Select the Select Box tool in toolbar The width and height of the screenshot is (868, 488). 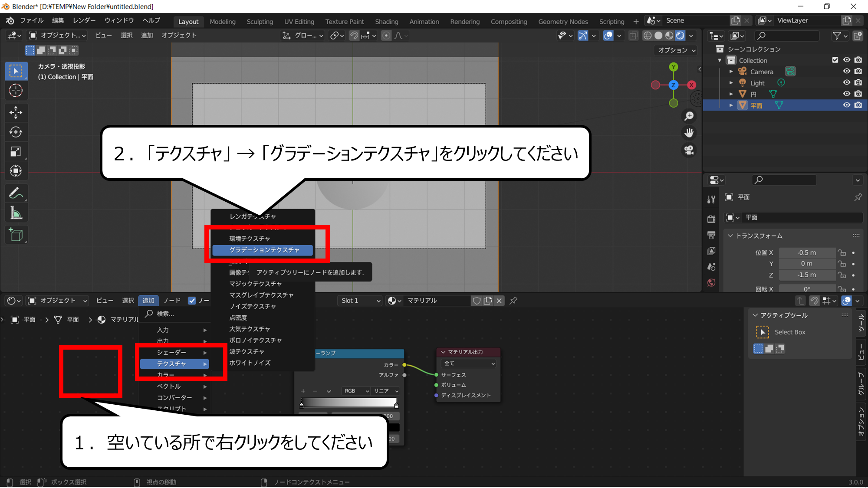click(x=16, y=71)
